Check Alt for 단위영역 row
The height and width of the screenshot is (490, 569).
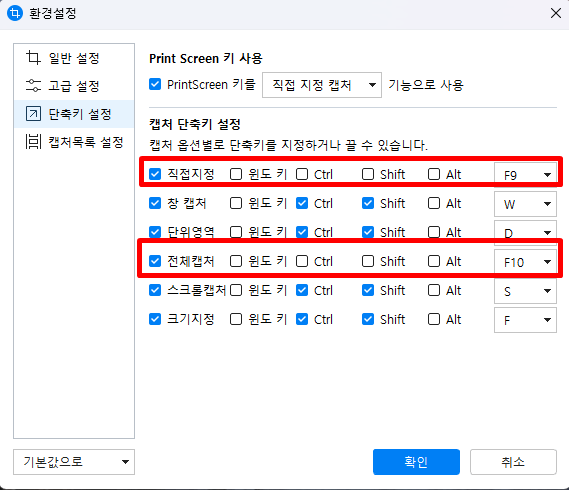click(x=434, y=232)
